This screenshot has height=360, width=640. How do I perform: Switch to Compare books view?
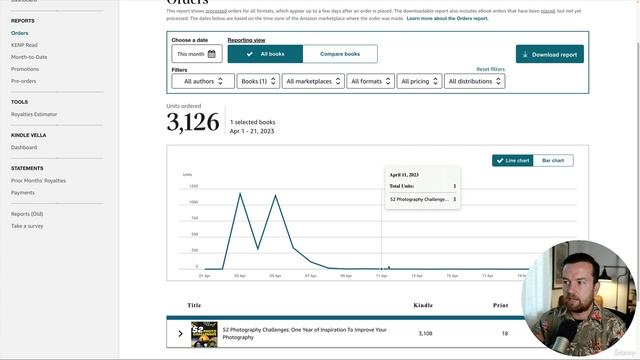pos(340,54)
